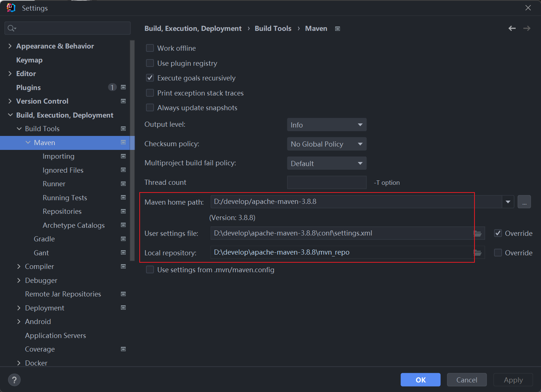Click the forward navigation arrow
The width and height of the screenshot is (541, 392).
pyautogui.click(x=527, y=28)
